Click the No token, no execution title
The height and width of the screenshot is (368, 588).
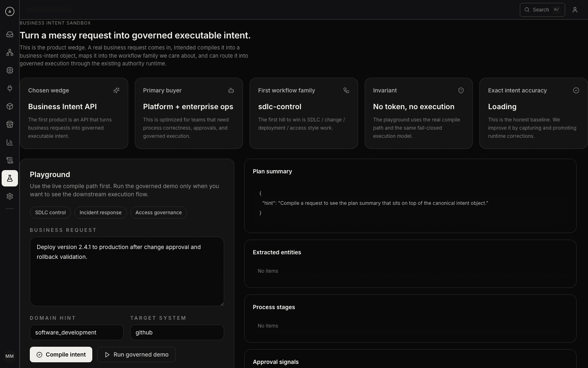pyautogui.click(x=414, y=107)
